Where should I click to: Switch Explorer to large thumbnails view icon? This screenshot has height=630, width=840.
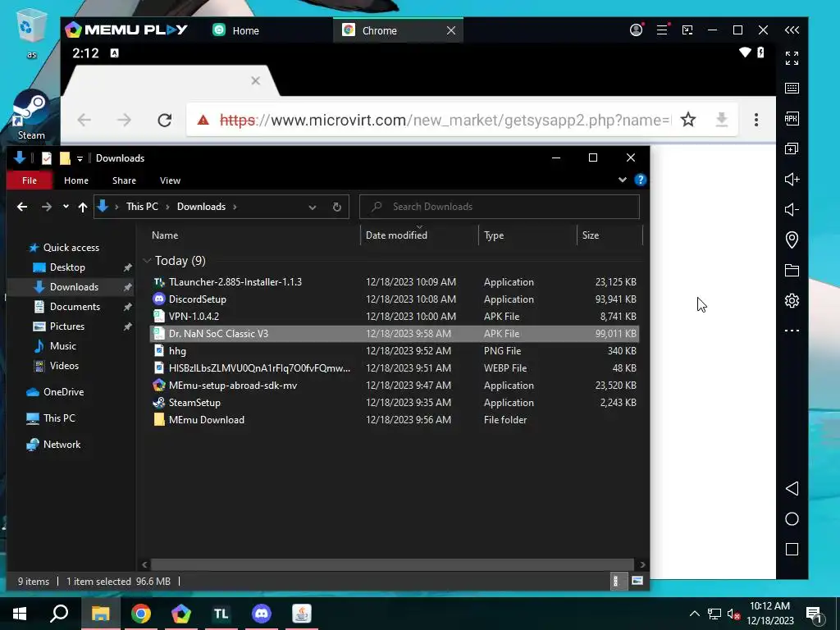637,581
